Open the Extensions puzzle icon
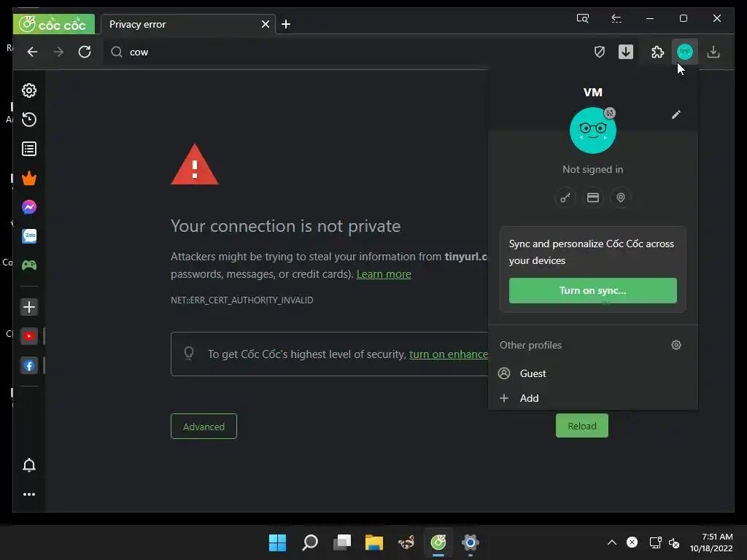 click(x=657, y=52)
